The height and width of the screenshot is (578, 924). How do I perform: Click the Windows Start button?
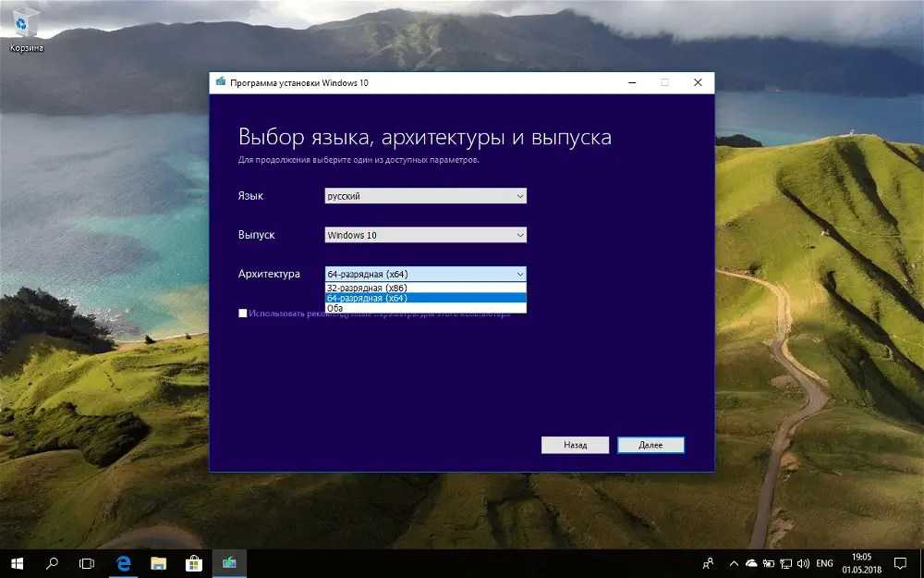pyautogui.click(x=17, y=564)
